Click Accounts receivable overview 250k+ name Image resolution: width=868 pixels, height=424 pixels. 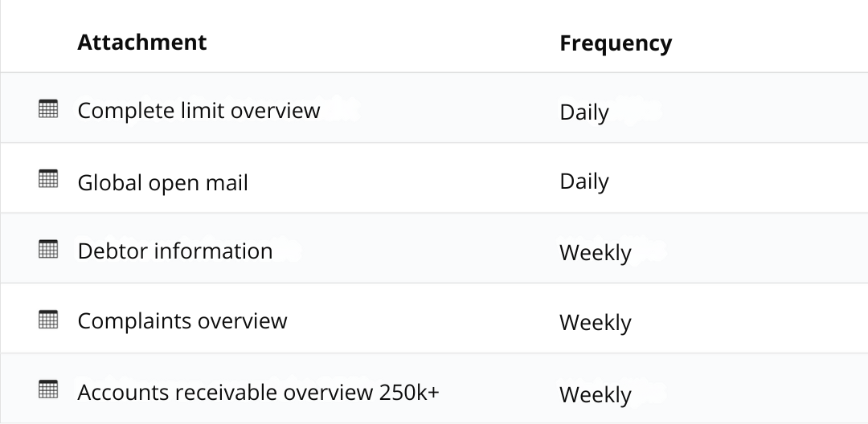point(258,392)
